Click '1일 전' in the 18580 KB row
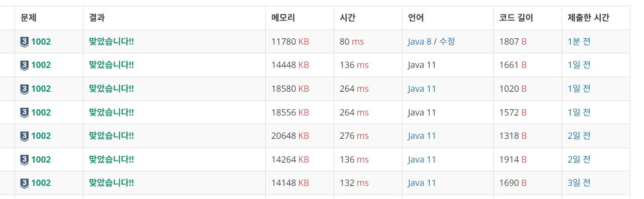Viewport: 644px width, 199px height. (x=579, y=89)
